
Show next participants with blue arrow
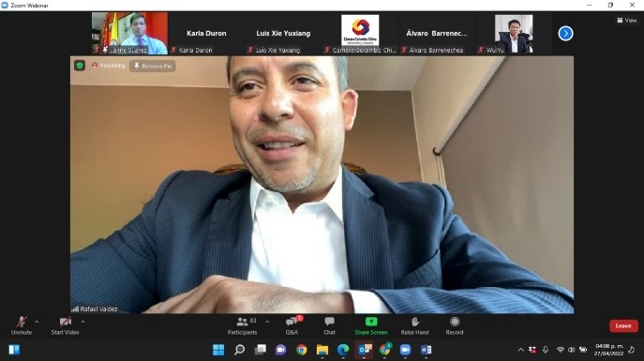coord(565,33)
